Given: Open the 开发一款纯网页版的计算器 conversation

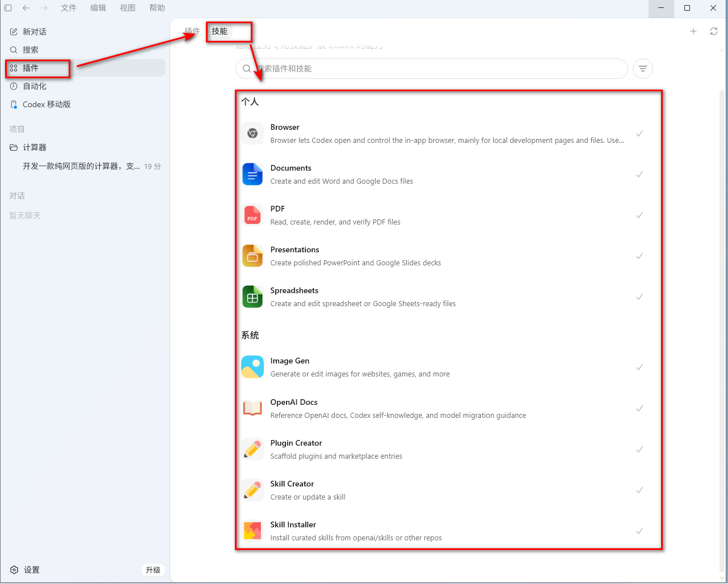Looking at the screenshot, I should [85, 166].
